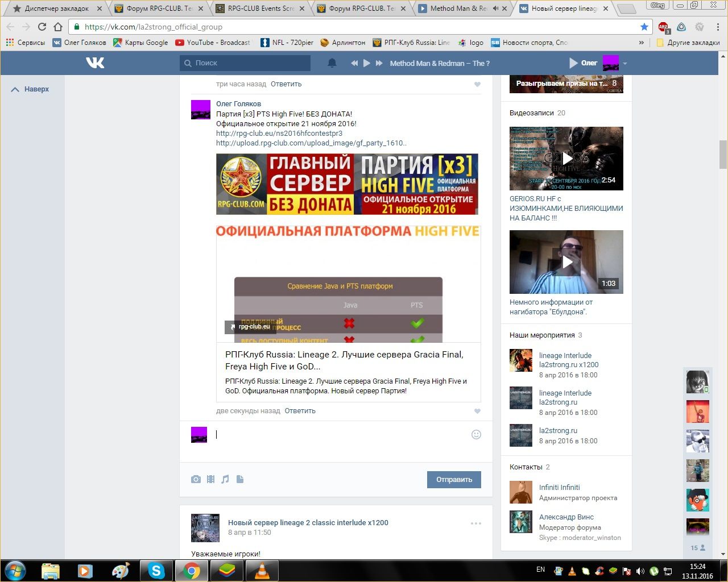This screenshot has height=582, width=728.
Task: Reply to the две секунды назад comment
Action: point(300,411)
